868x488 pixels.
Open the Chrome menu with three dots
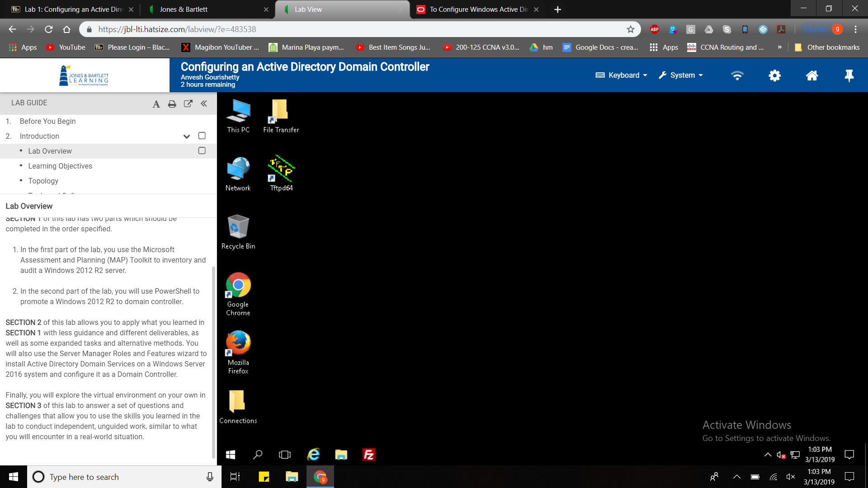click(x=855, y=29)
